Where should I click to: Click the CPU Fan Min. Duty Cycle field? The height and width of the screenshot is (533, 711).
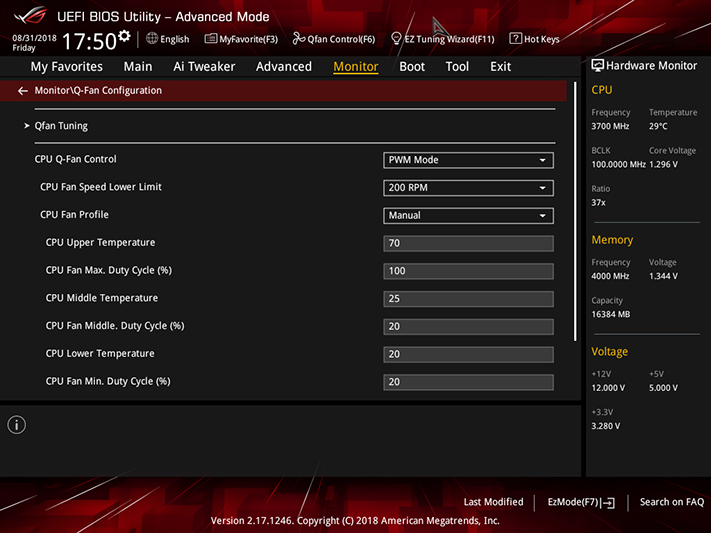[x=468, y=382]
